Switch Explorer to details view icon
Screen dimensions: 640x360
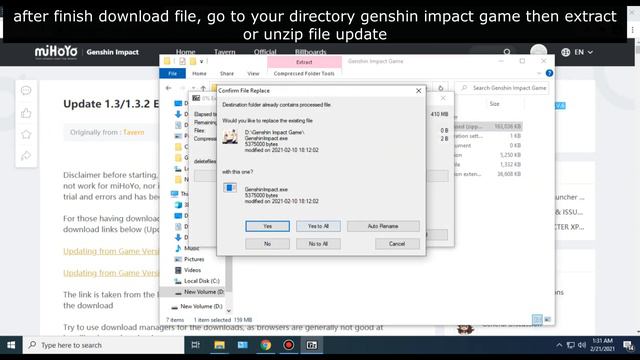click(537, 319)
